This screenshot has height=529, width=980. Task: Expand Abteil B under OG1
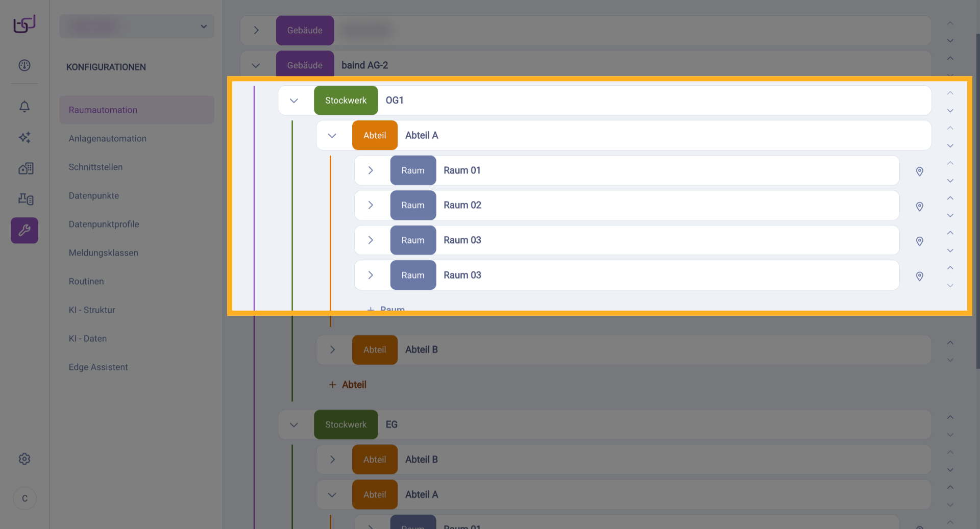click(332, 350)
